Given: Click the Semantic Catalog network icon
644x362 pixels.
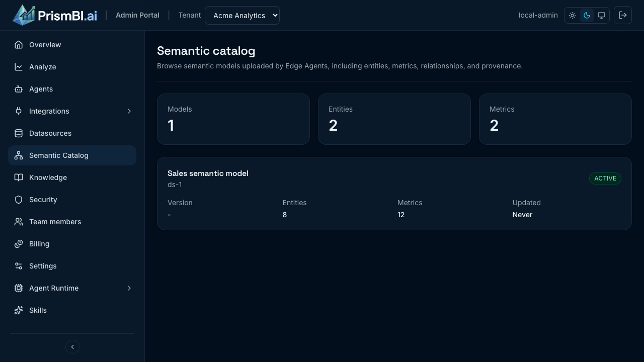Looking at the screenshot, I should [19, 155].
